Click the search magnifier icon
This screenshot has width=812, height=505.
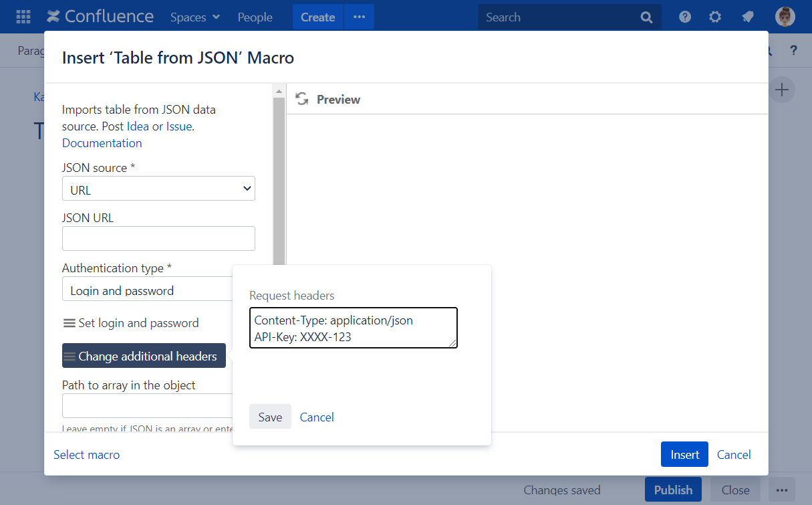click(646, 17)
